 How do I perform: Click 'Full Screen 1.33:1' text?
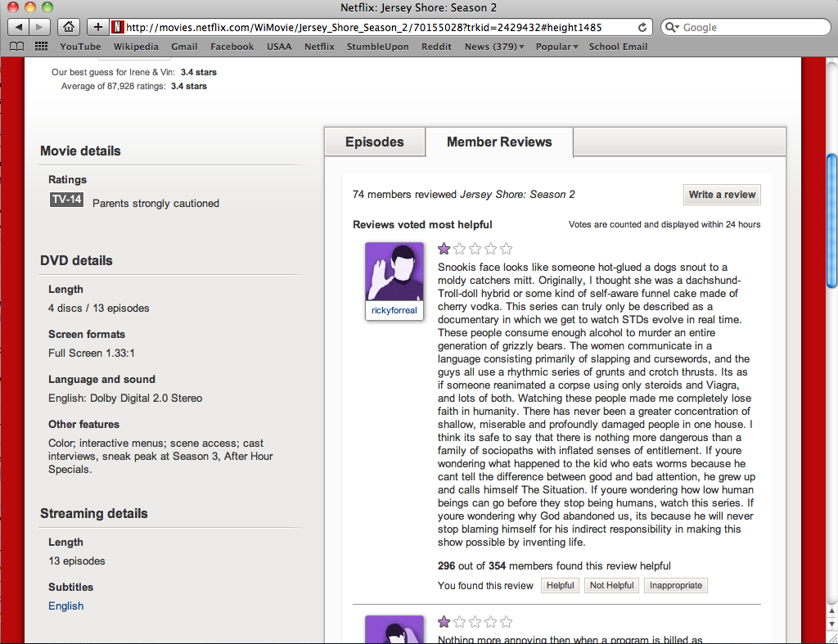point(92,354)
